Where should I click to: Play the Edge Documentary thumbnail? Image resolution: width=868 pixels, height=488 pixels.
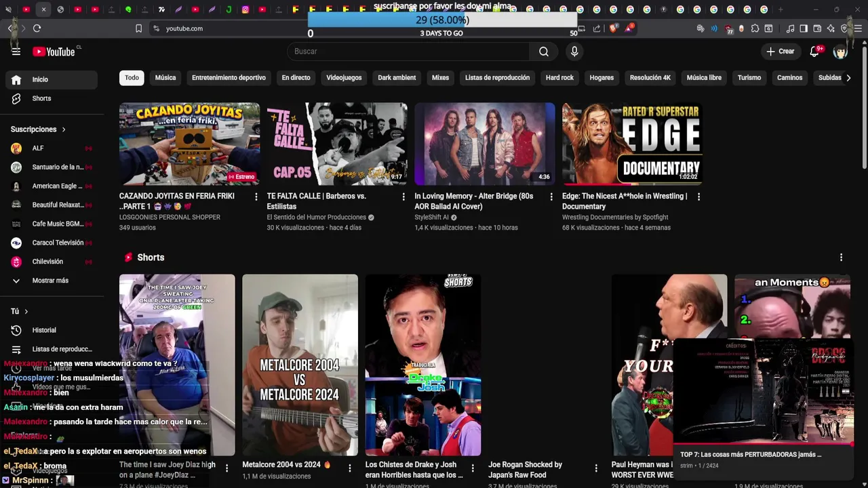pos(632,144)
